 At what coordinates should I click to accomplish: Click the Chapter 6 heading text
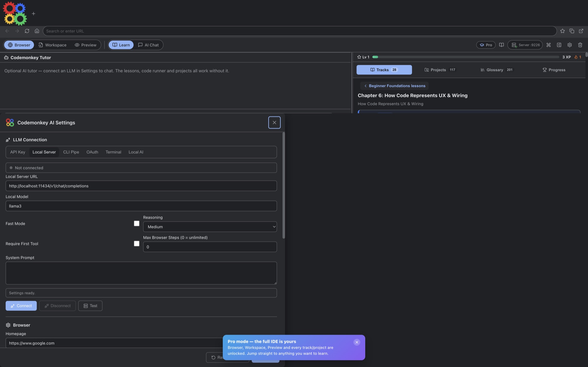412,95
